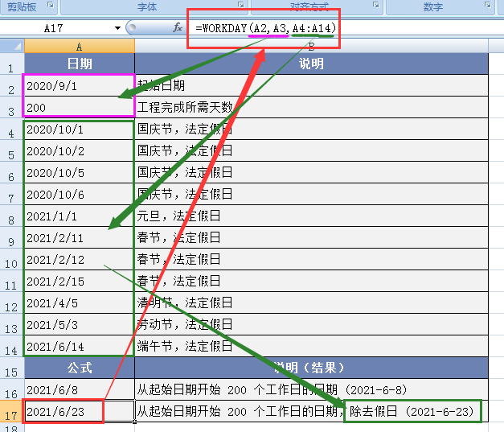
Task: Select row 10 header
Action: click(x=12, y=259)
